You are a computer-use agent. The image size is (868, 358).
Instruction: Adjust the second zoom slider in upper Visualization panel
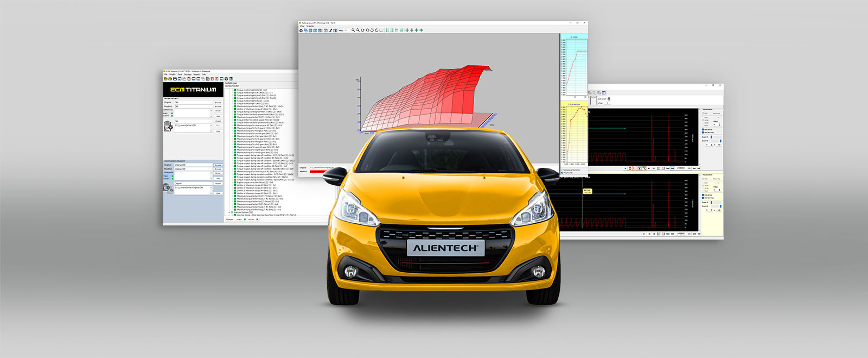click(x=716, y=141)
